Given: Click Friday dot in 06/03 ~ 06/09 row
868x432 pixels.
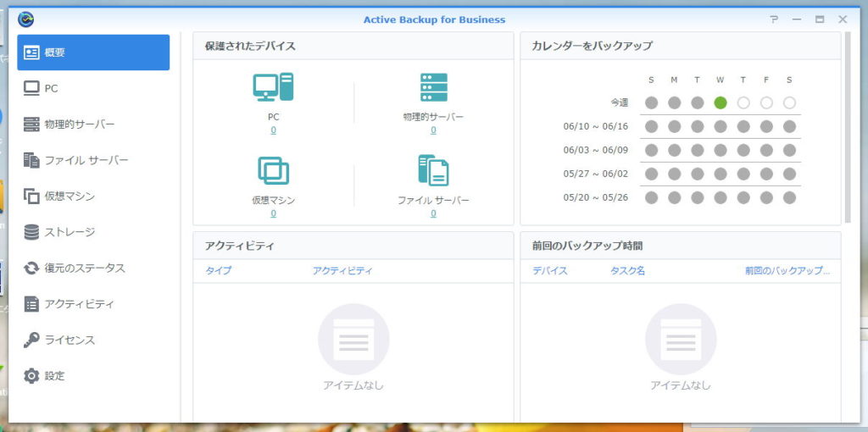Looking at the screenshot, I should pyautogui.click(x=766, y=151).
